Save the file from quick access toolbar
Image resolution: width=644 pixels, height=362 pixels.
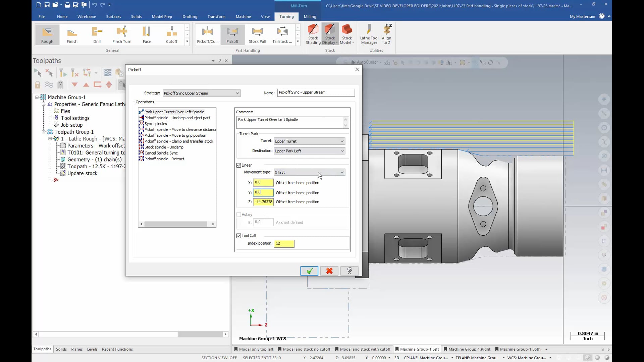coord(47,5)
